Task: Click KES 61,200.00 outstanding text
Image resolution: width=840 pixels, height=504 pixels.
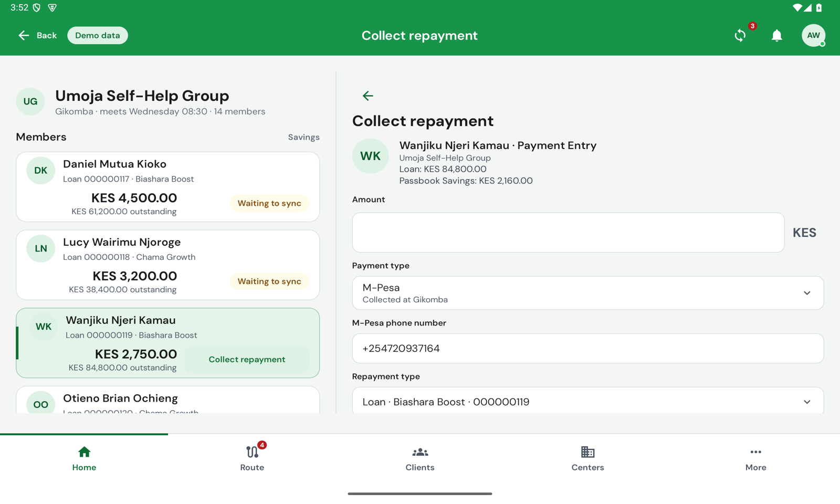Action: [x=124, y=212]
